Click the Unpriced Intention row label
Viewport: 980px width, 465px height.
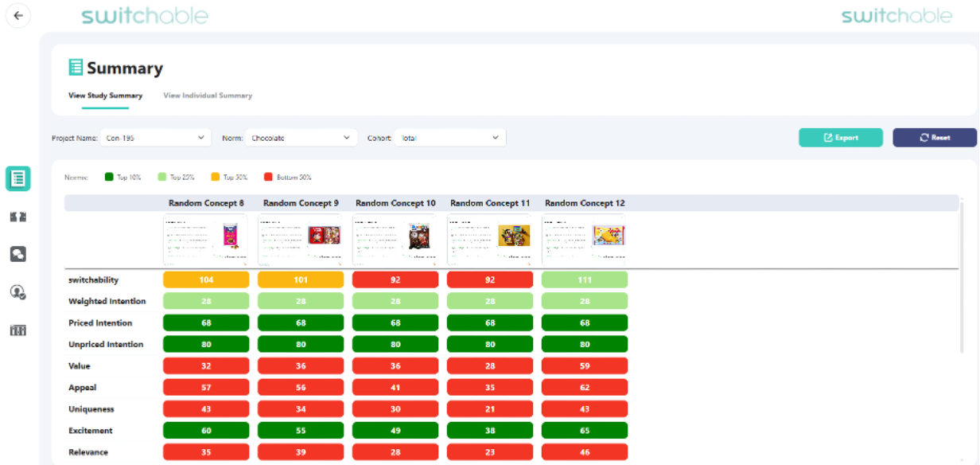point(106,345)
